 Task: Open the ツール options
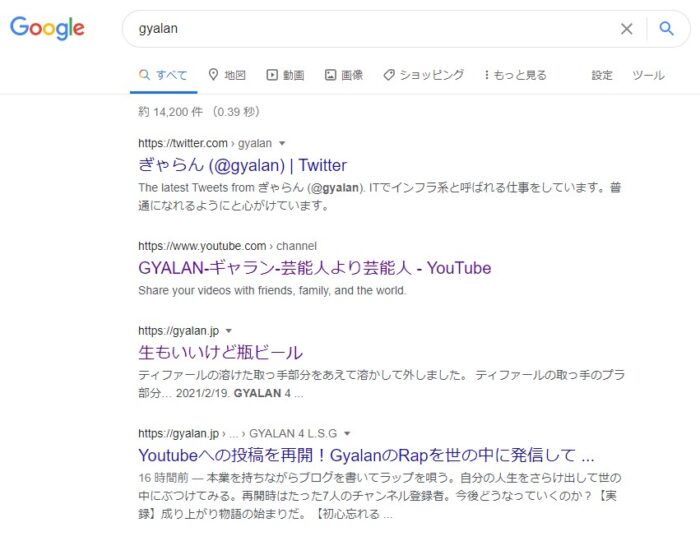point(648,75)
